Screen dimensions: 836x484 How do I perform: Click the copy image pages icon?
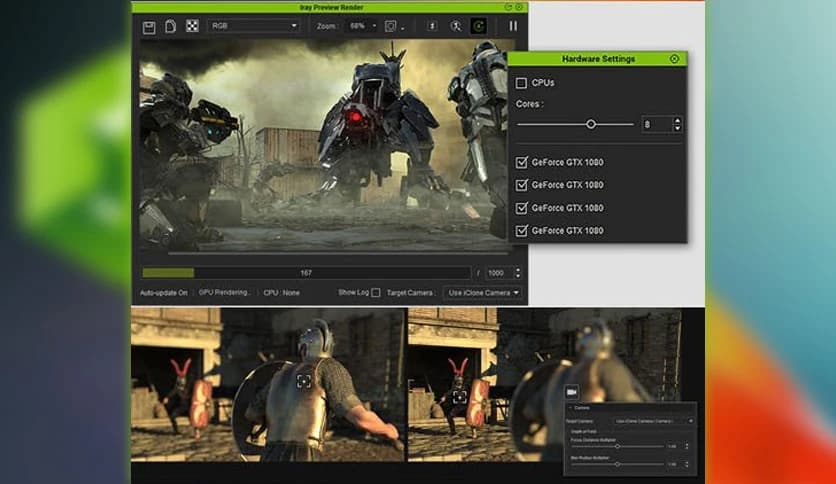[170, 26]
